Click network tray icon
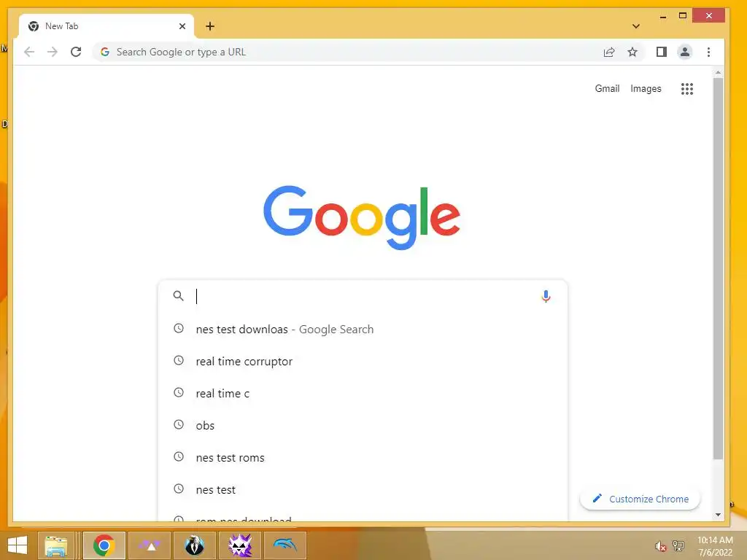 point(678,546)
